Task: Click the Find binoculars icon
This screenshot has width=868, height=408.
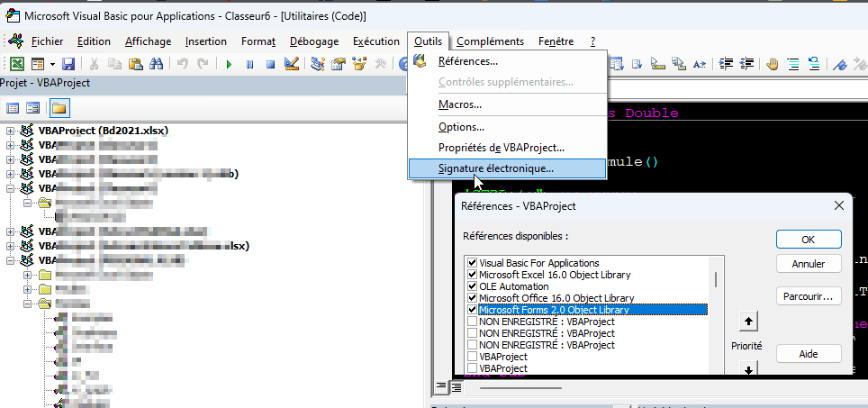Action: pos(157,64)
